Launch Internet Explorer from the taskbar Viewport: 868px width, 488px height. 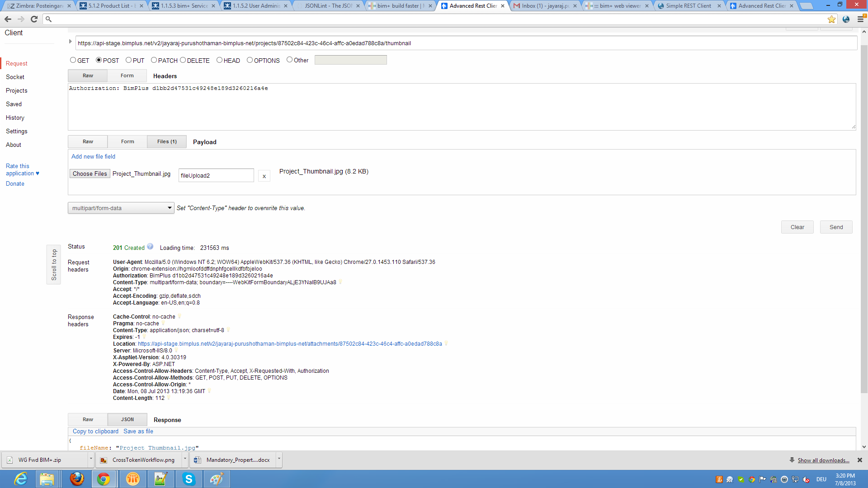point(20,479)
